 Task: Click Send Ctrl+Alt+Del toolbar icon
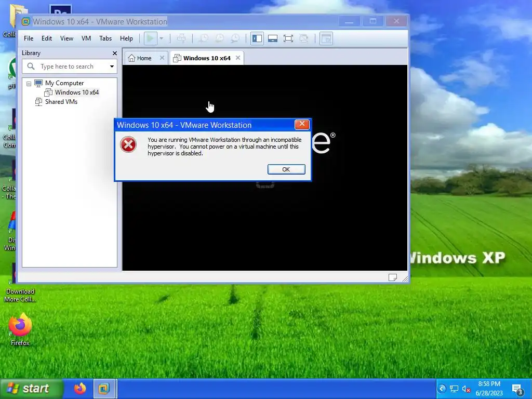pyautogui.click(x=181, y=38)
